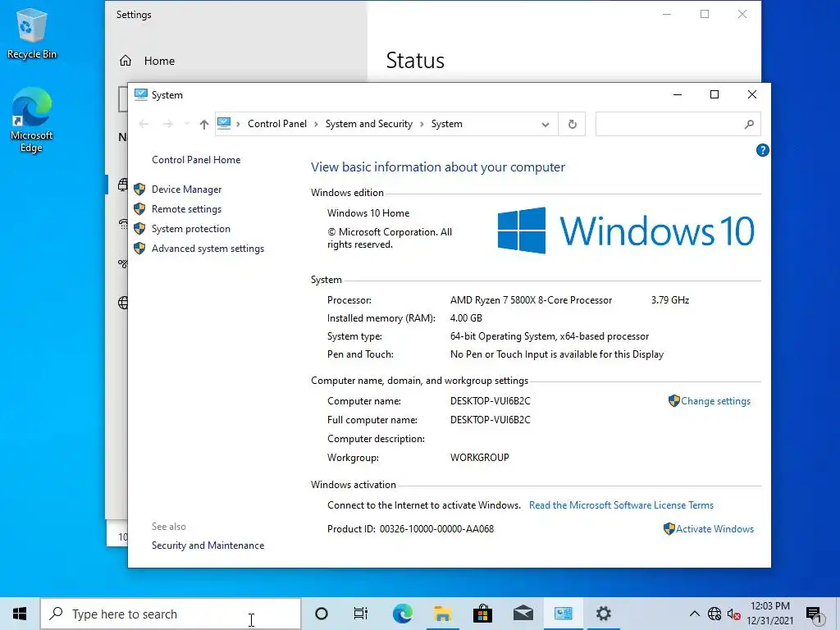Open Task View on the taskbar
This screenshot has width=840, height=630.
(361, 614)
